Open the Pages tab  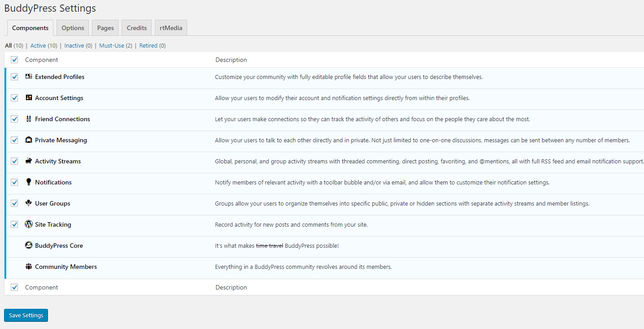pos(105,28)
